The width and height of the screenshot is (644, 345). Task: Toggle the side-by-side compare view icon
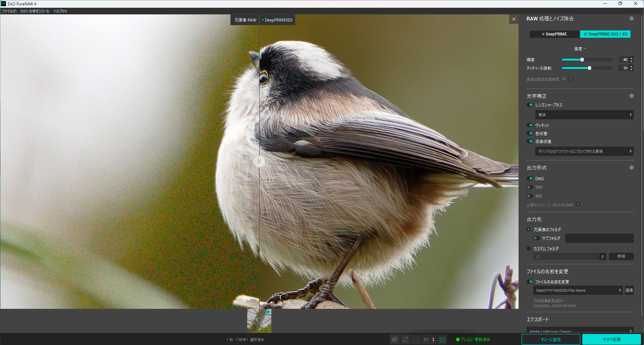coord(442,340)
